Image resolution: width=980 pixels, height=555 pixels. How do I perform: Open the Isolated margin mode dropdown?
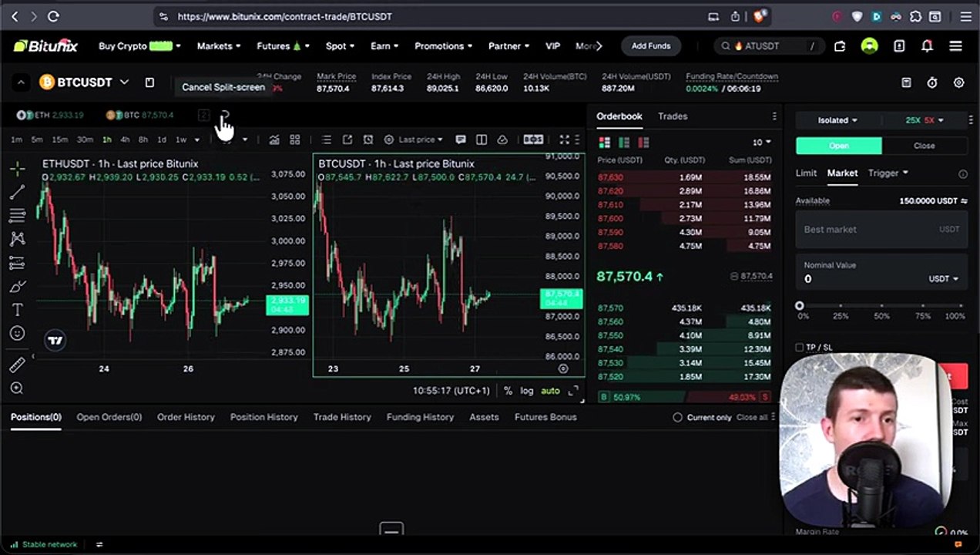pyautogui.click(x=837, y=120)
